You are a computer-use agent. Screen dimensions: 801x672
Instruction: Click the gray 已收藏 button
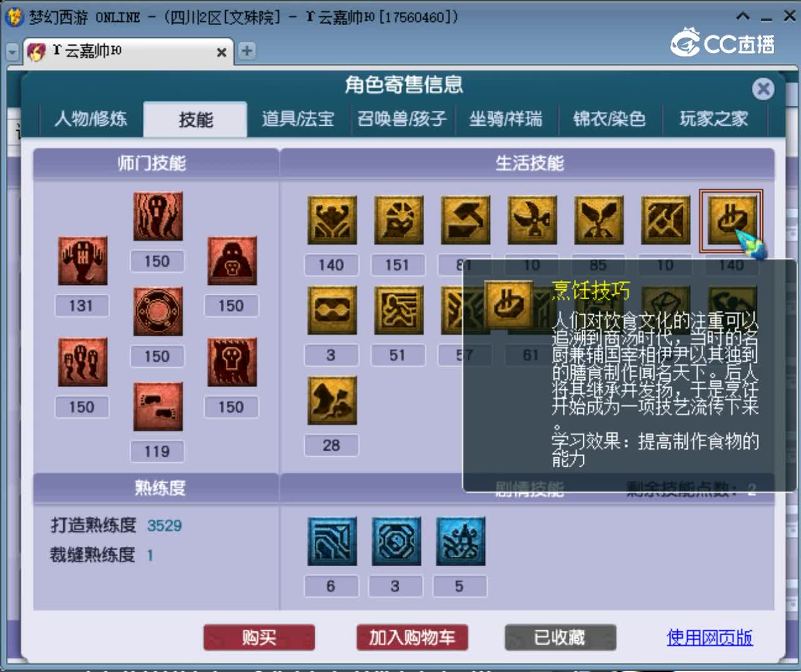pos(560,638)
